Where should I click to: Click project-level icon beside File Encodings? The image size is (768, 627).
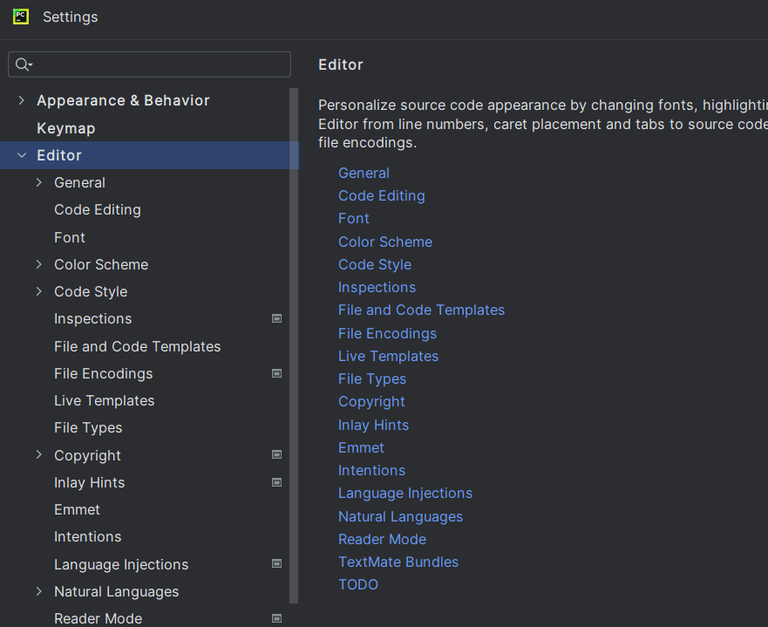click(277, 374)
